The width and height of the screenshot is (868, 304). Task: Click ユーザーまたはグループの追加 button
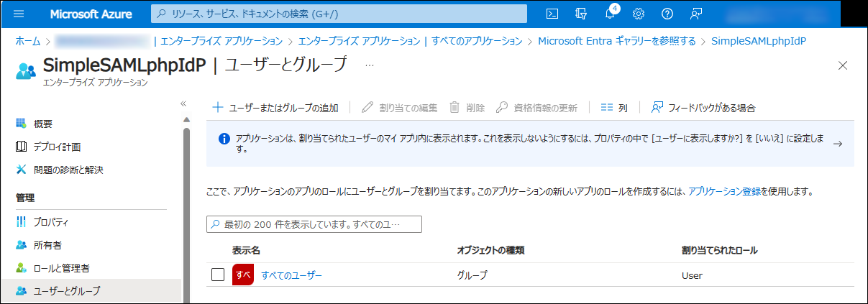(275, 108)
